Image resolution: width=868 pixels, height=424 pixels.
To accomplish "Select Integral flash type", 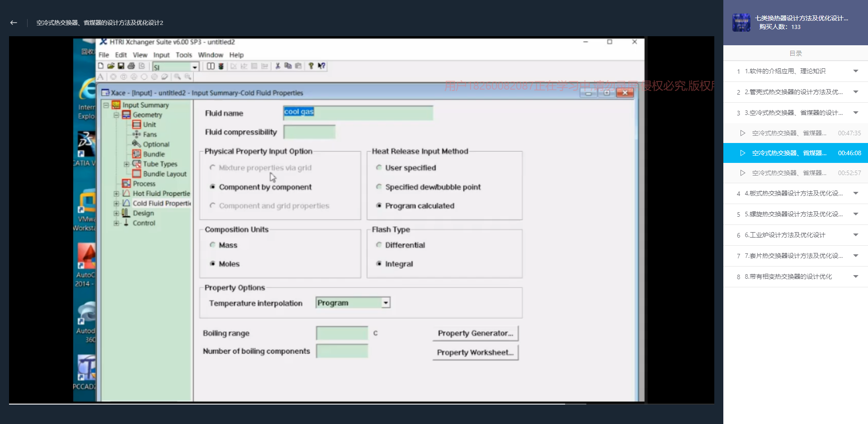I will (x=379, y=264).
